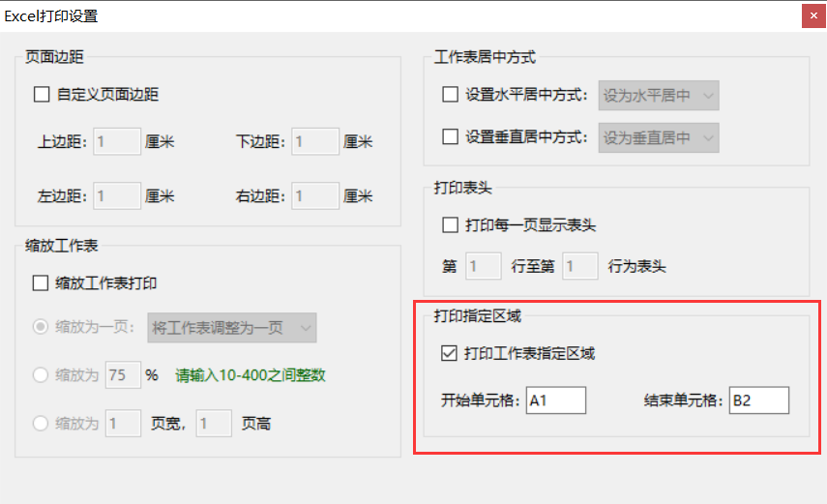Viewport: 827px width, 504px height.
Task: Click the 行为表头 label
Action: [636, 266]
